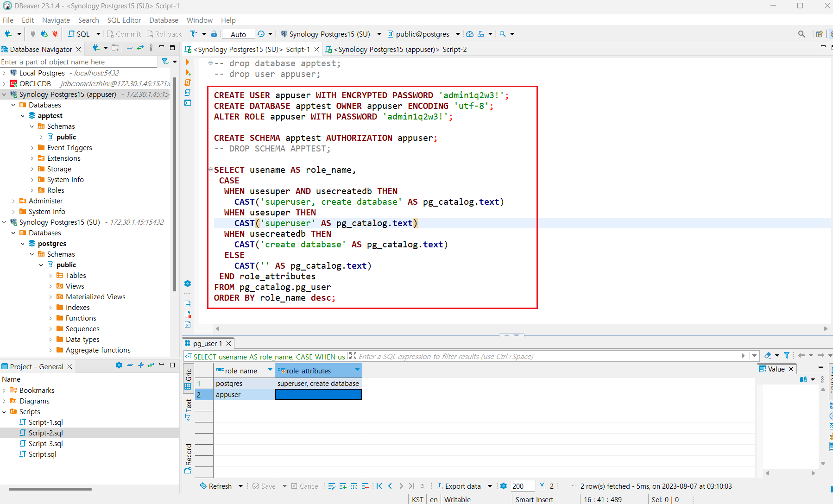Click the New Connection plug icon in main toolbar

(8, 34)
